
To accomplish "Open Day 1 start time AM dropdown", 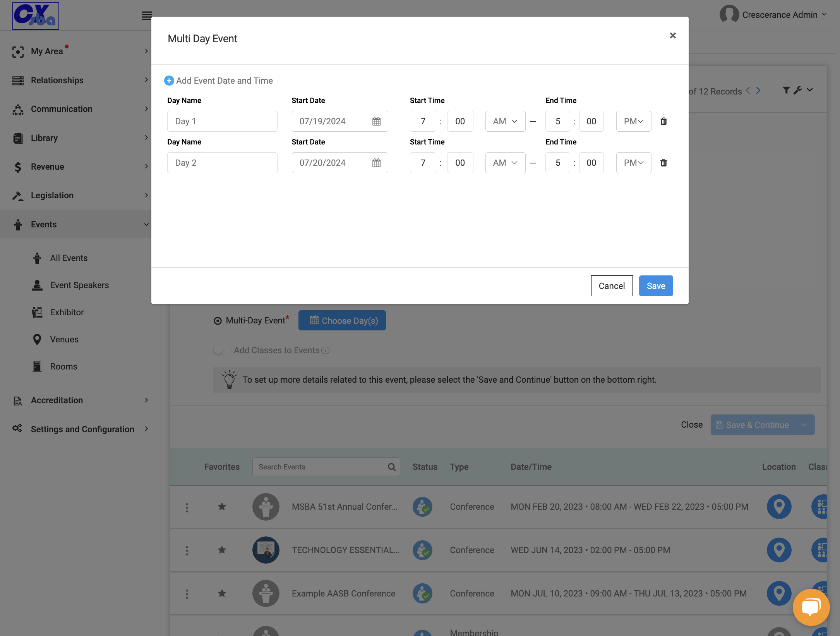I will 505,122.
